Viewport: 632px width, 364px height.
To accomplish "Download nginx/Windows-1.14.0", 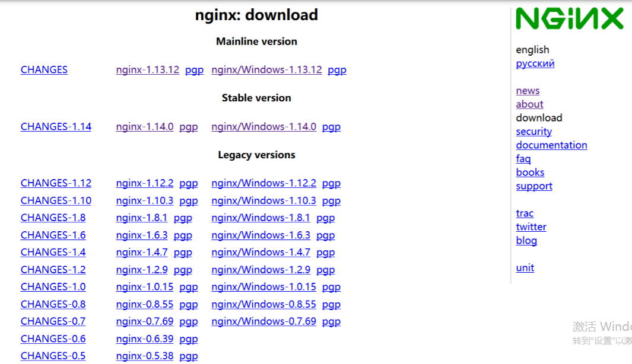I will 263,126.
